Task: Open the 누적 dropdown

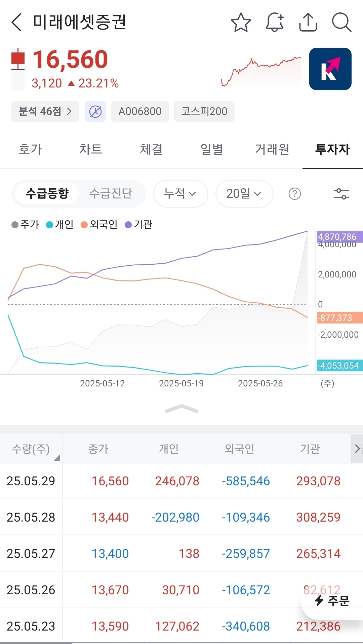Action: pyautogui.click(x=180, y=193)
